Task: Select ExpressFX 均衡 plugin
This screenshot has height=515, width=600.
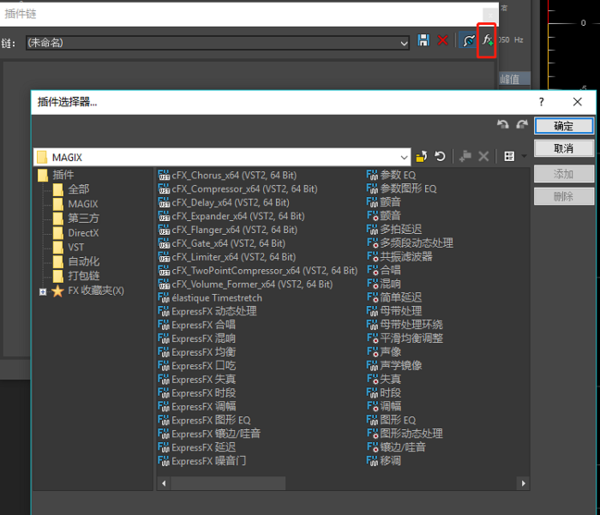Action: 197,352
